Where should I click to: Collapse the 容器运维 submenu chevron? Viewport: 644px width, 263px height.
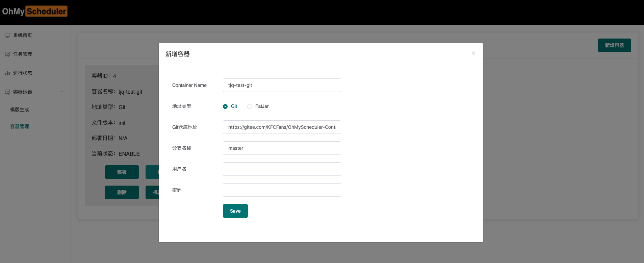(x=62, y=92)
